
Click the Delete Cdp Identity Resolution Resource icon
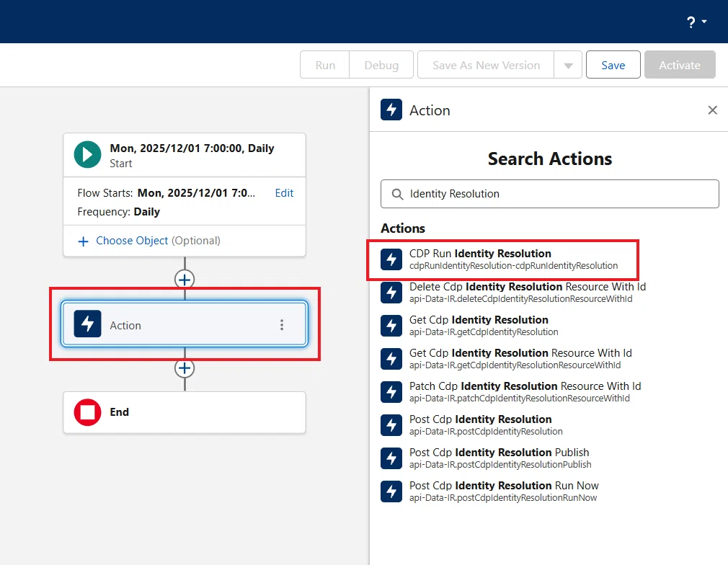pos(391,293)
